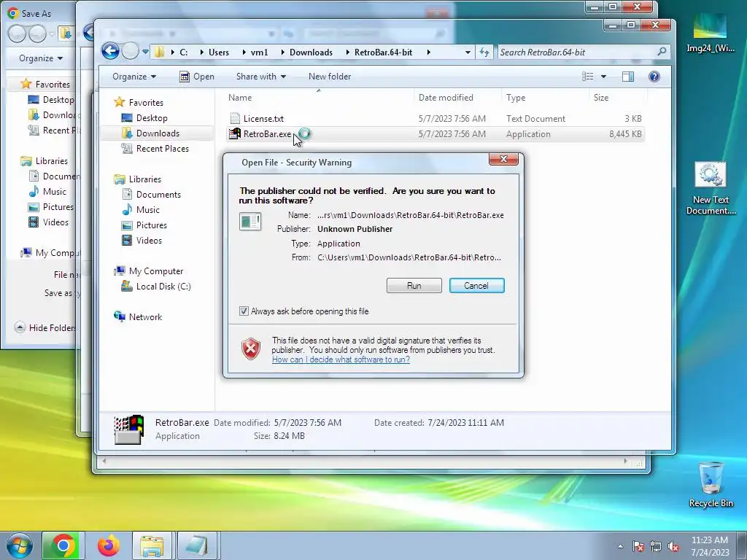The image size is (747, 560).
Task: Refresh the RetroBar.64-bit folder view
Action: click(484, 52)
